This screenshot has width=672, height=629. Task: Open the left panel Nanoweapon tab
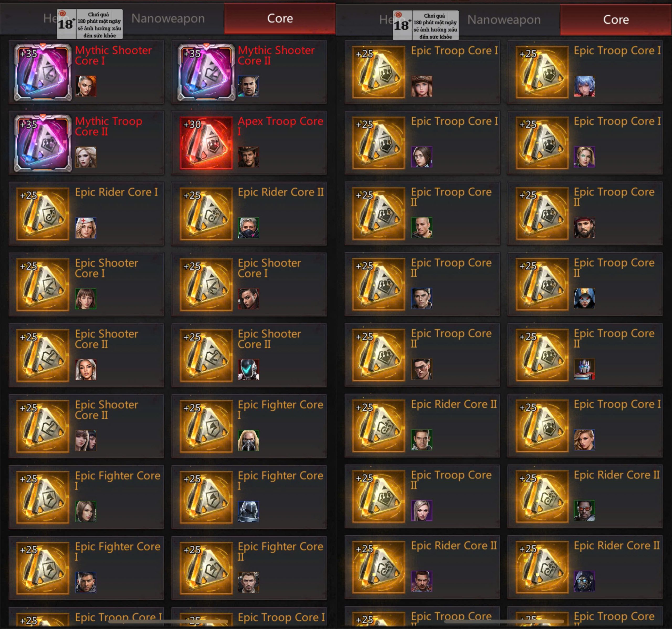[x=168, y=19]
